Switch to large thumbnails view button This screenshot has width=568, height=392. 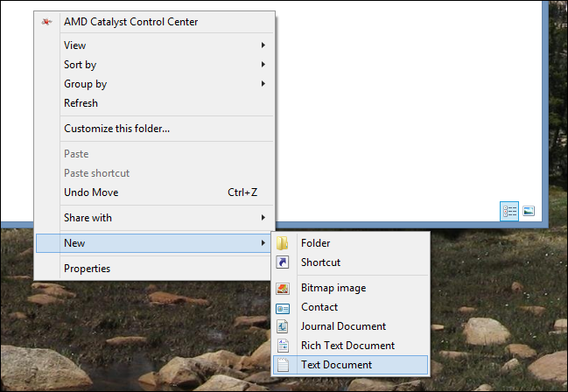tap(529, 211)
